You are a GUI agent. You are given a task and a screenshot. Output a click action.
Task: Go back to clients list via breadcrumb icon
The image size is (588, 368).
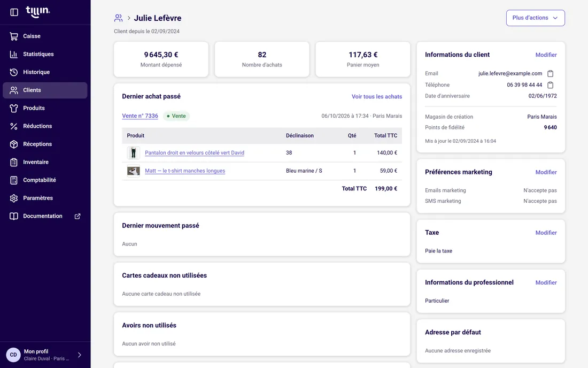[119, 18]
